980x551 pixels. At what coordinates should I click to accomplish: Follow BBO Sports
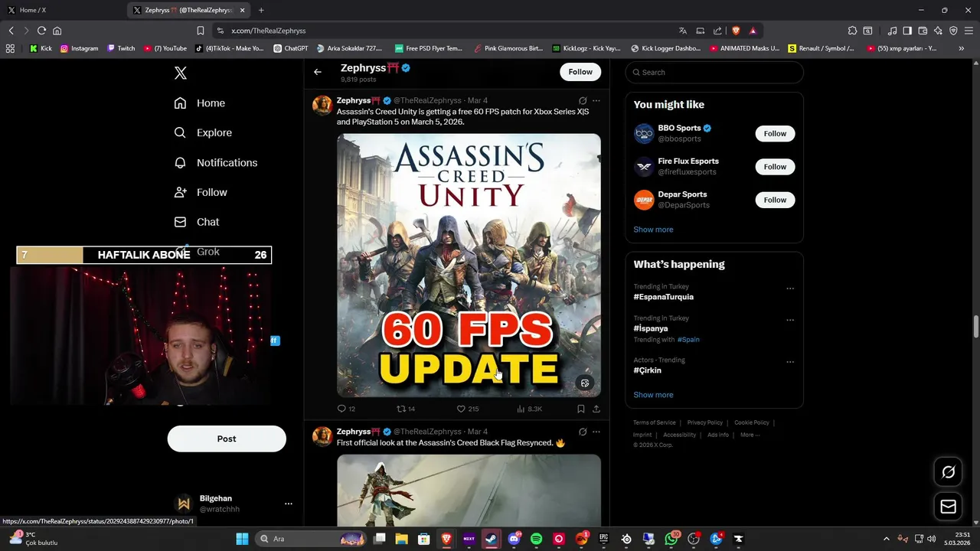[775, 133]
